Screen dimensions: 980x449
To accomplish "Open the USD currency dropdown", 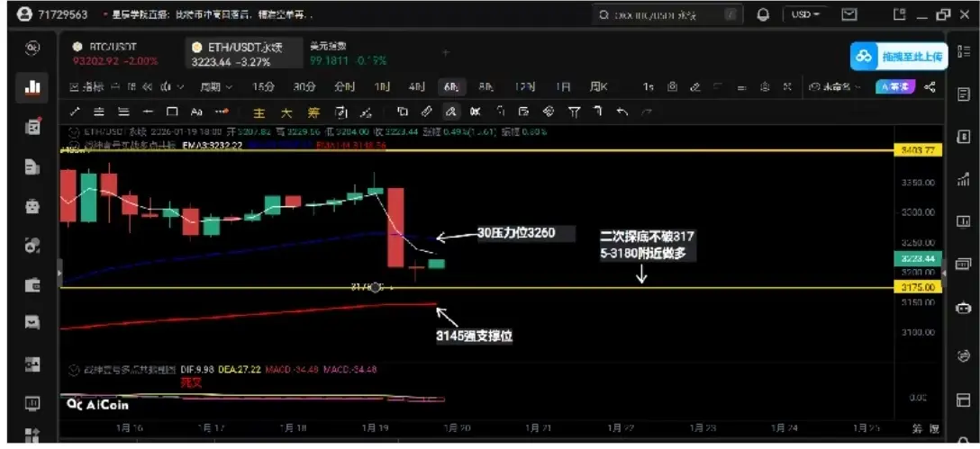I will (806, 14).
